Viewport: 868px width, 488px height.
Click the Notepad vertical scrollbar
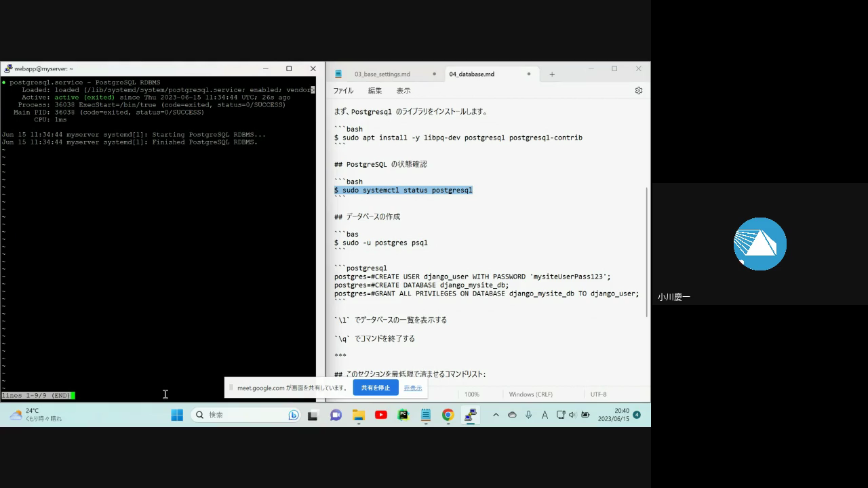pos(646,251)
